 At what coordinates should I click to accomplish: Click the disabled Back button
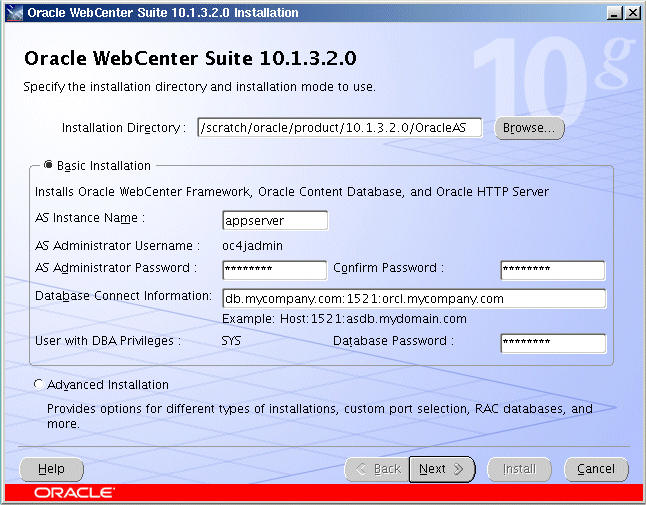click(377, 469)
